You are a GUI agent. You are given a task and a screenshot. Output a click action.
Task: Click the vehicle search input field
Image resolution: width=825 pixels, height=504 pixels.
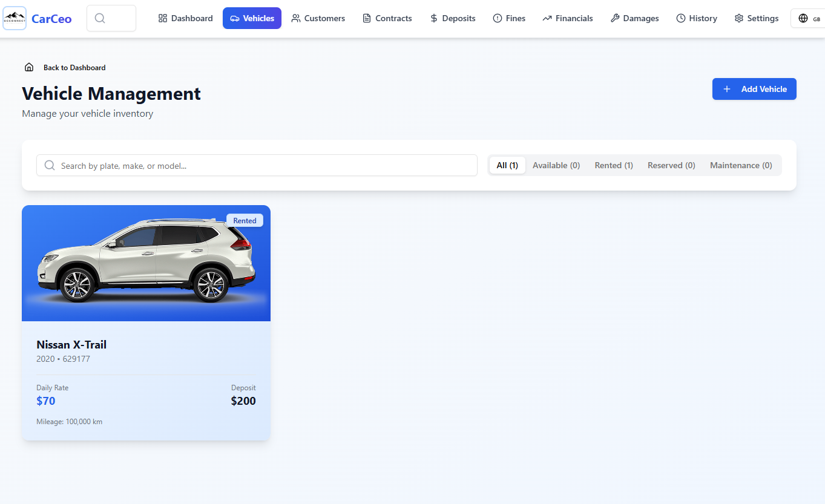(257, 165)
